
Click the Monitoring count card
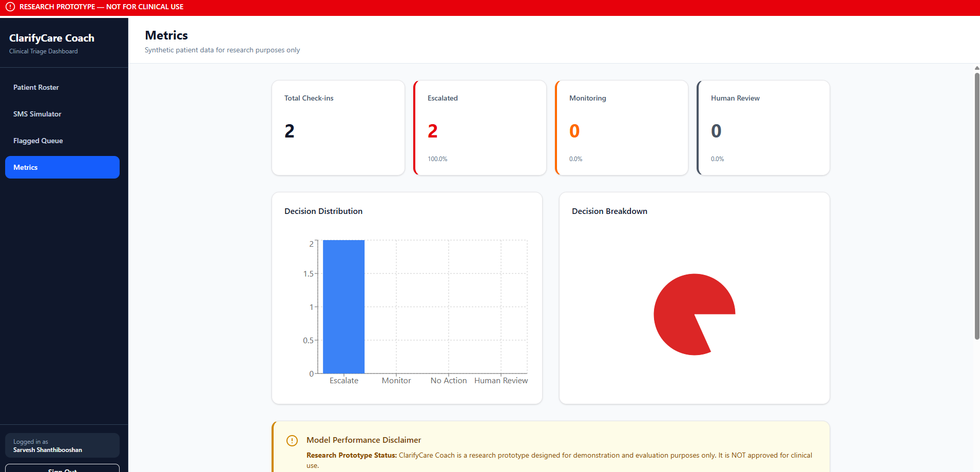click(x=622, y=128)
